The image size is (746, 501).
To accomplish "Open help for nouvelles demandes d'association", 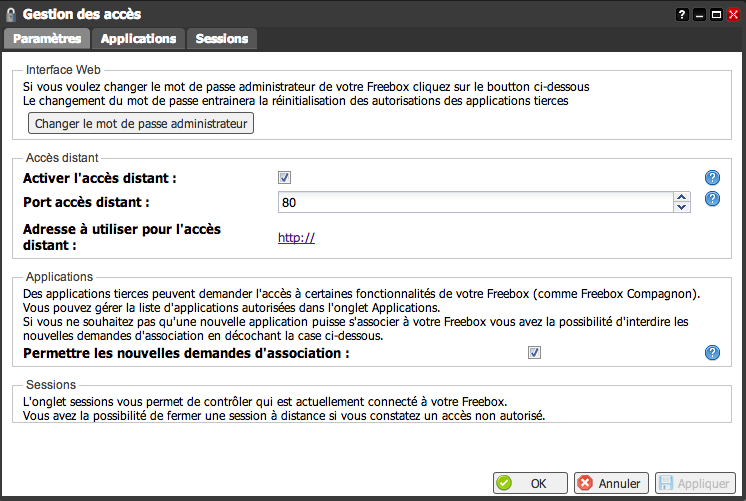I will pyautogui.click(x=712, y=353).
